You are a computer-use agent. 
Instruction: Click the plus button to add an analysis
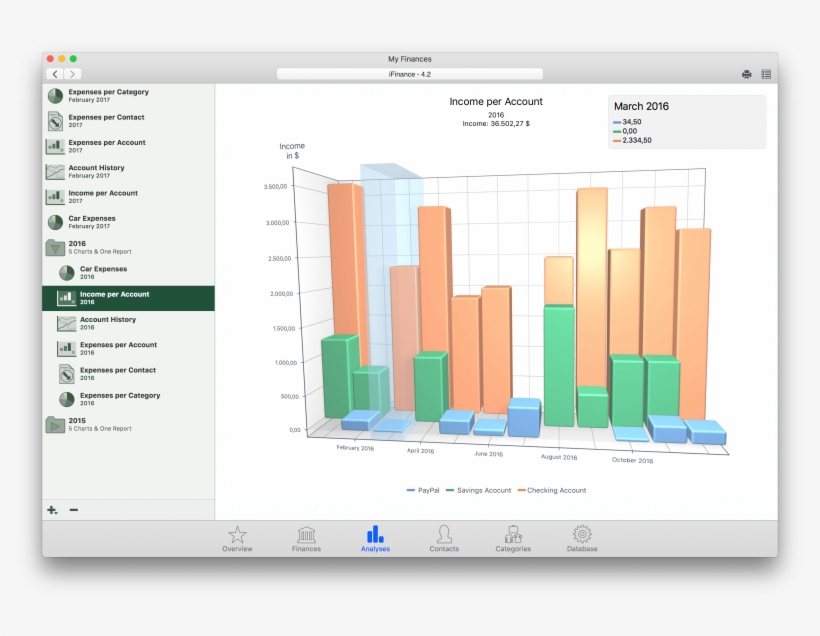point(50,510)
